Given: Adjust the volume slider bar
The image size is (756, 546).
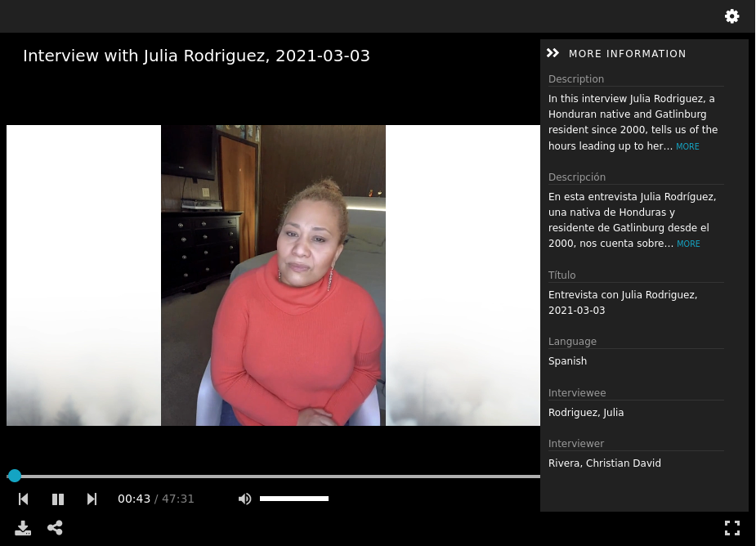Looking at the screenshot, I should click(x=294, y=499).
